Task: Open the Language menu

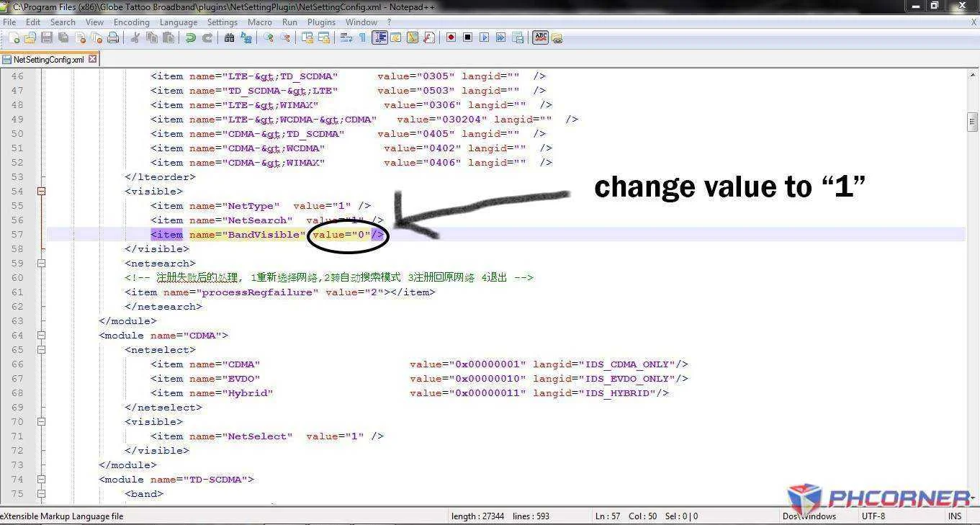Action: pos(179,22)
